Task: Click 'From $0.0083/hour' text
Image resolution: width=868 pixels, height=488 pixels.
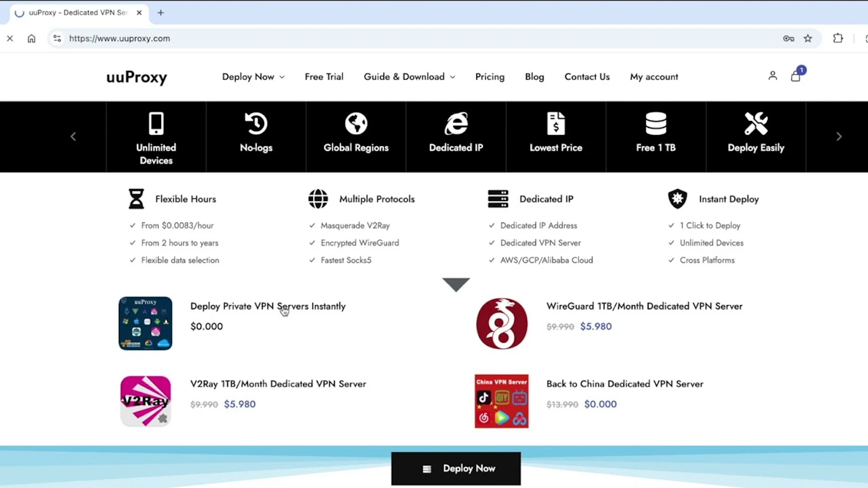Action: click(177, 226)
